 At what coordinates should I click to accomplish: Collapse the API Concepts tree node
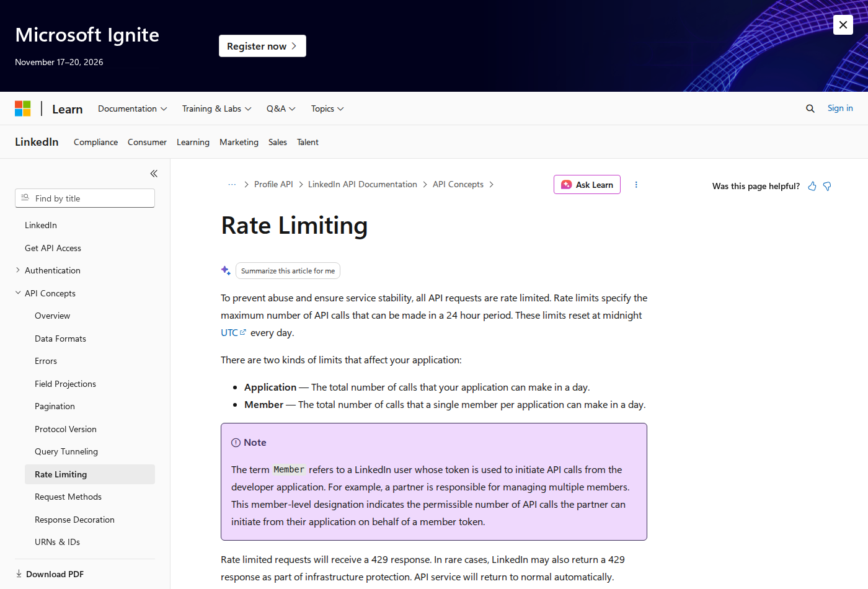click(18, 293)
